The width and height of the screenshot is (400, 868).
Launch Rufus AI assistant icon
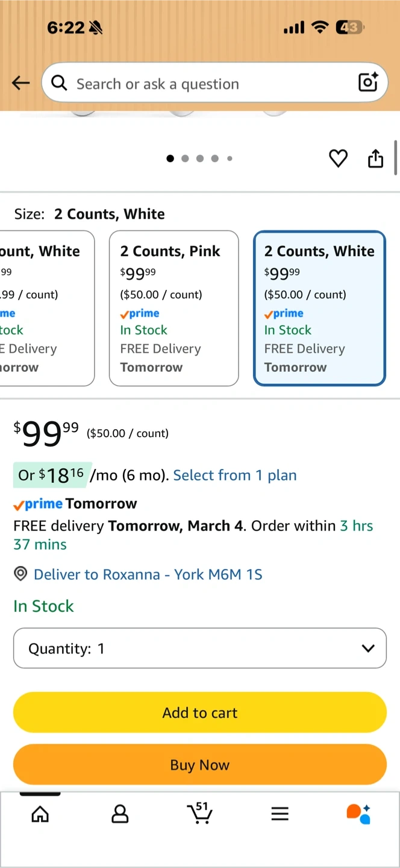359,814
